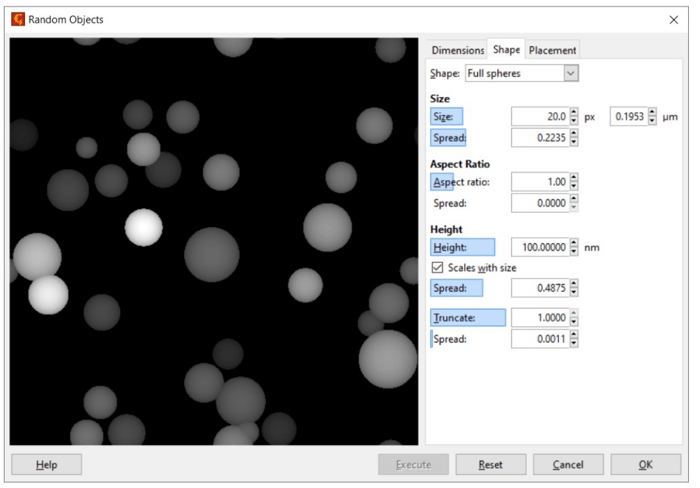700x488 pixels.
Task: Toggle the Scales with size checkbox
Action: pos(437,268)
